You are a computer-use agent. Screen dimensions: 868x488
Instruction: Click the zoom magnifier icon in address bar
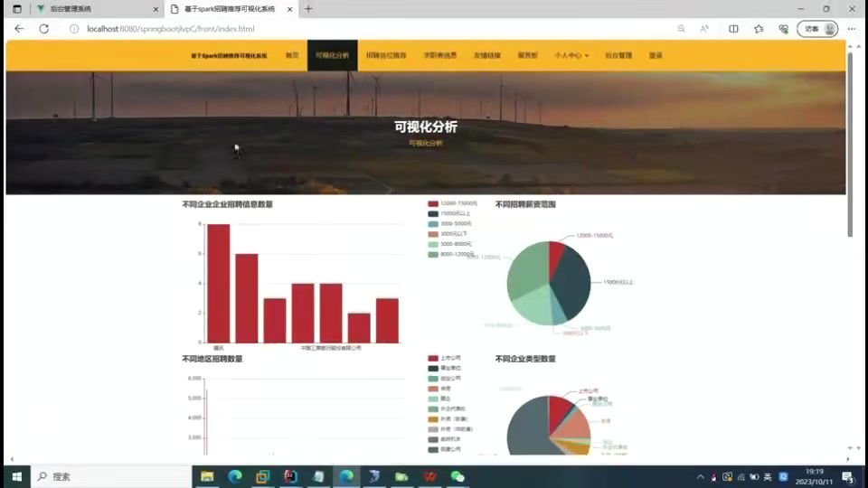coord(681,29)
